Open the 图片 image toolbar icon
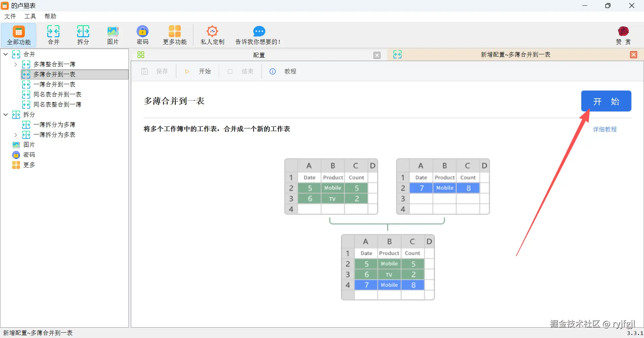This screenshot has height=338, width=644. point(113,35)
